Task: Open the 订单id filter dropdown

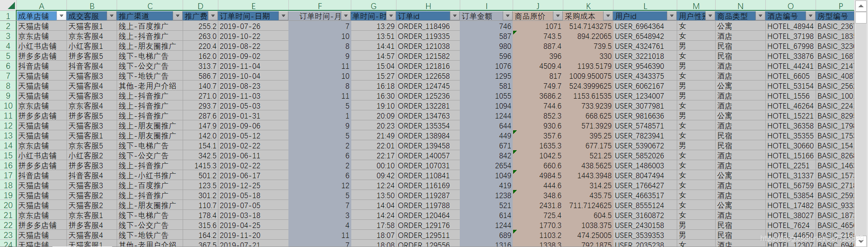Action: (x=455, y=16)
